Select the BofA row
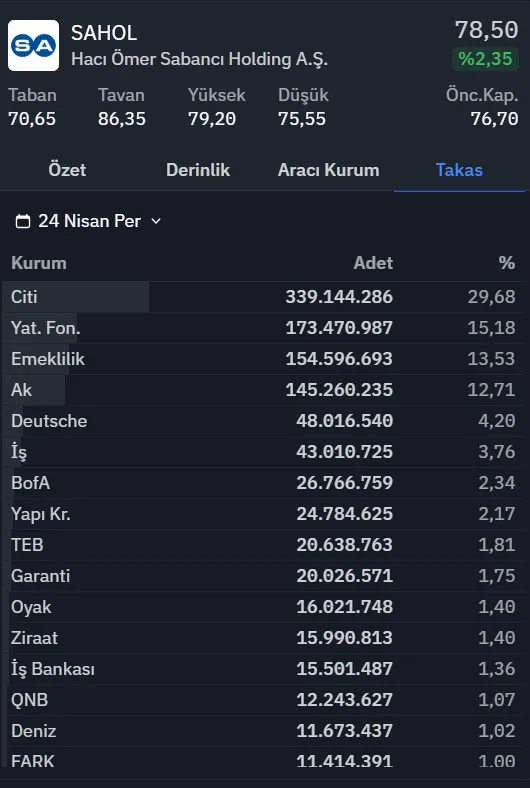This screenshot has width=530, height=788. point(263,483)
